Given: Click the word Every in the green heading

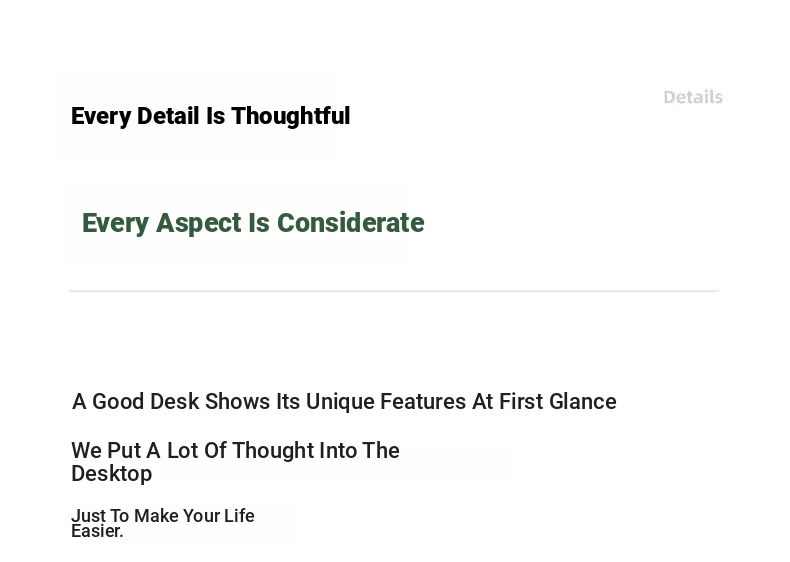Looking at the screenshot, I should (x=115, y=224).
